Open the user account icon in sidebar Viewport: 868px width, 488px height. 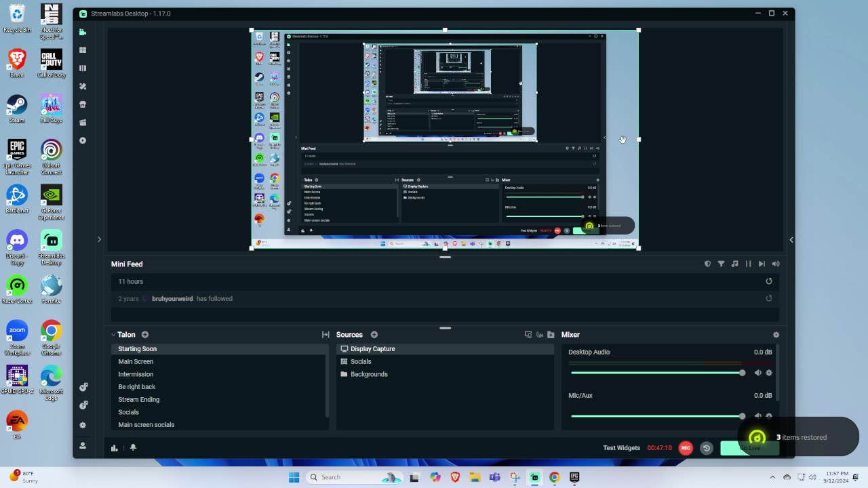pos(83,446)
